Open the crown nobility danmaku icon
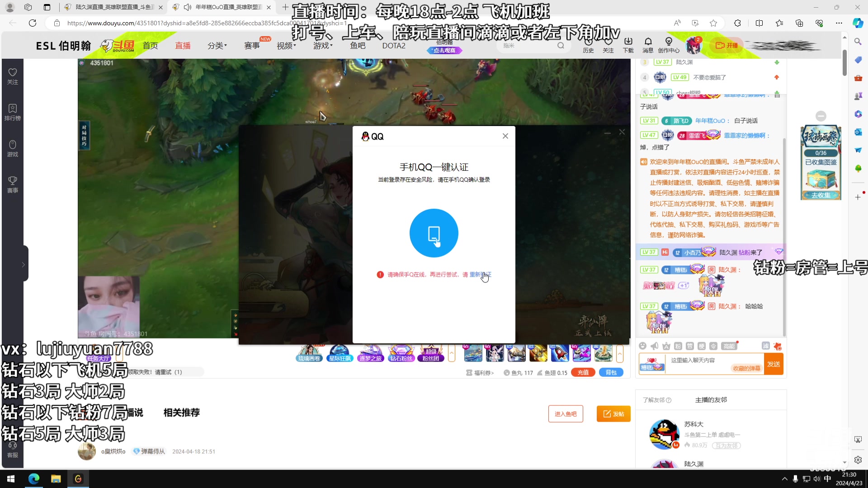The image size is (868, 488). point(666,346)
